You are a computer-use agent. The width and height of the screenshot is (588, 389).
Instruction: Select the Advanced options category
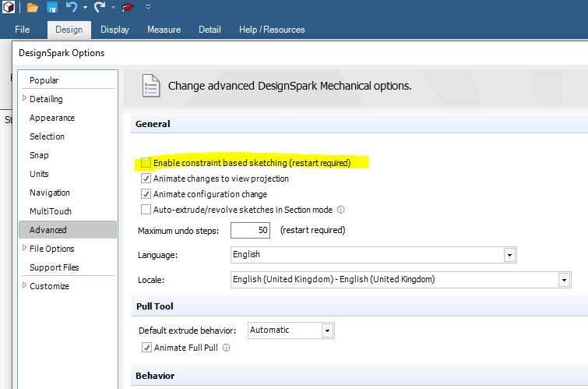tap(68, 230)
